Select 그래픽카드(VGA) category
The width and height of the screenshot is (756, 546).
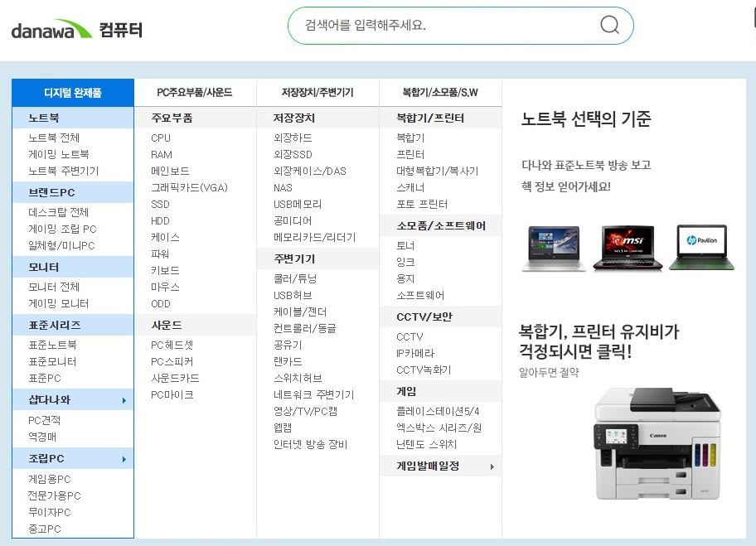[x=190, y=187]
